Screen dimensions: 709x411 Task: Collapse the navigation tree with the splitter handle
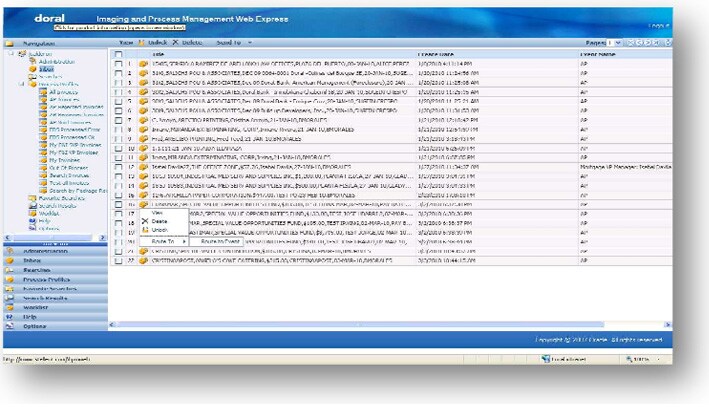click(x=55, y=244)
